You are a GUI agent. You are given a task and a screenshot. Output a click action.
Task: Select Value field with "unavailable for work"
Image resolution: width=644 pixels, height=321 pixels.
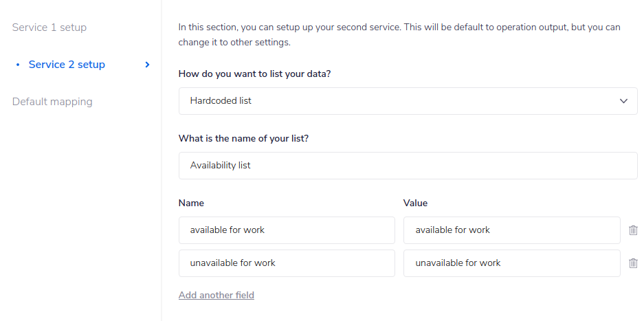point(511,263)
